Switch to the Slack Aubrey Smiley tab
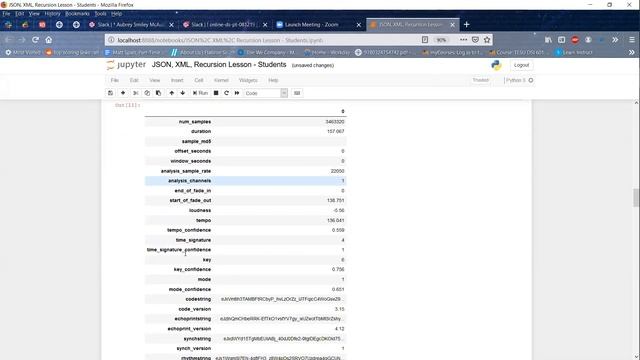This screenshot has width=640, height=360. click(131, 25)
